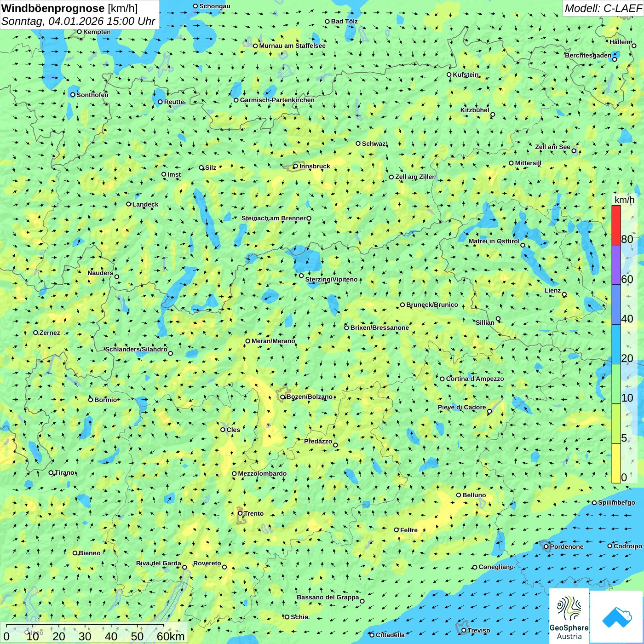This screenshot has width=644, height=644.
Task: Click the Predazzo label
Action: click(x=318, y=441)
